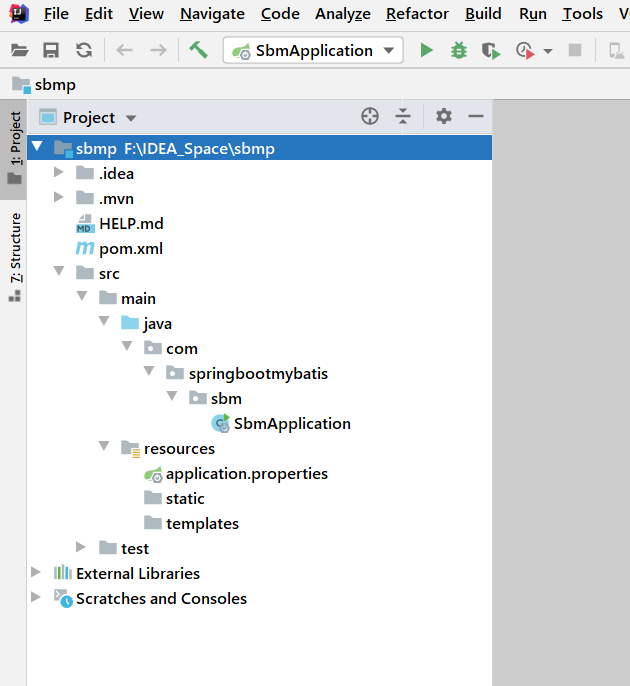Click the Debug bug icon

tap(458, 51)
